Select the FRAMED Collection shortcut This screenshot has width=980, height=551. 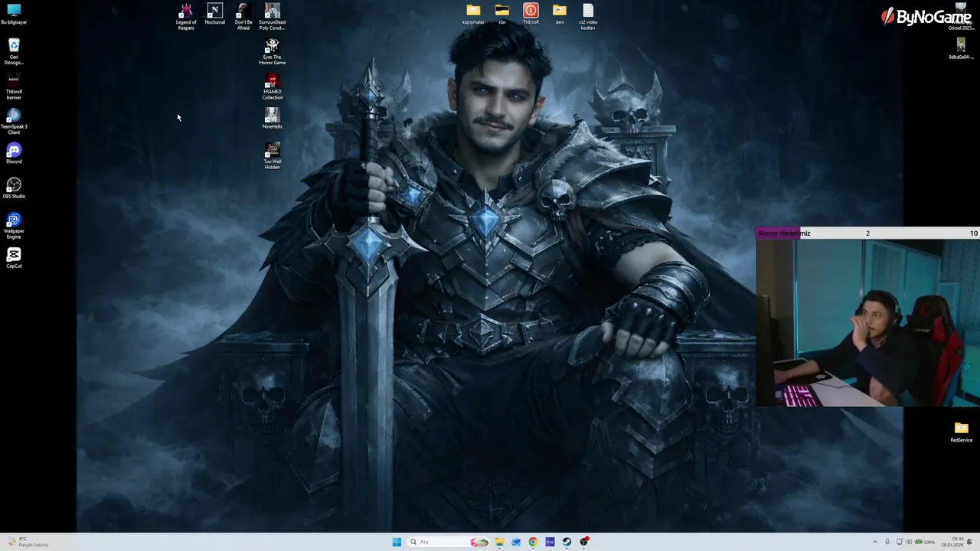pos(272,86)
